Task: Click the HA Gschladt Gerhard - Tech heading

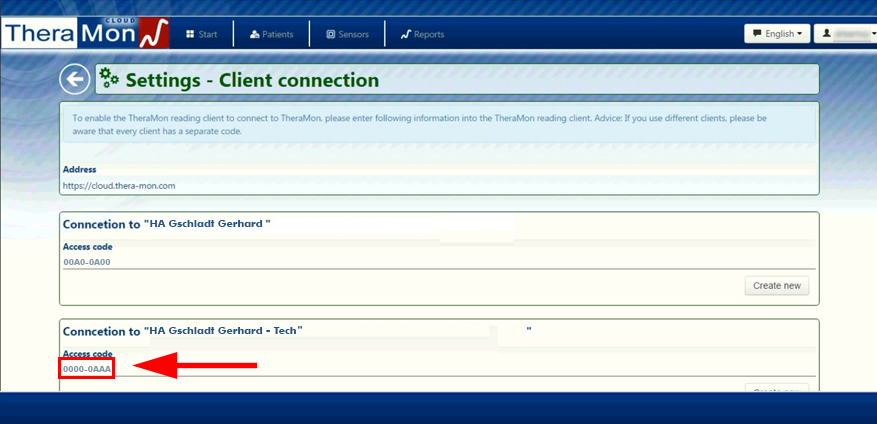Action: click(x=183, y=331)
